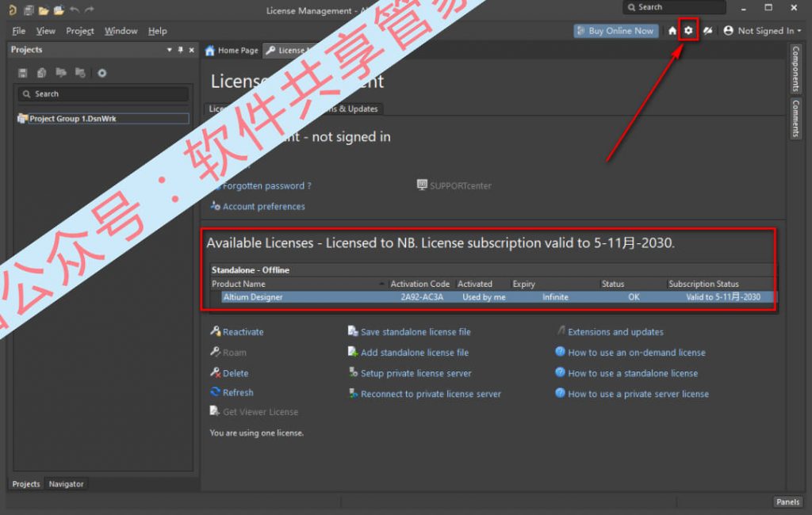
Task: Click Save standalone license file link
Action: click(416, 332)
